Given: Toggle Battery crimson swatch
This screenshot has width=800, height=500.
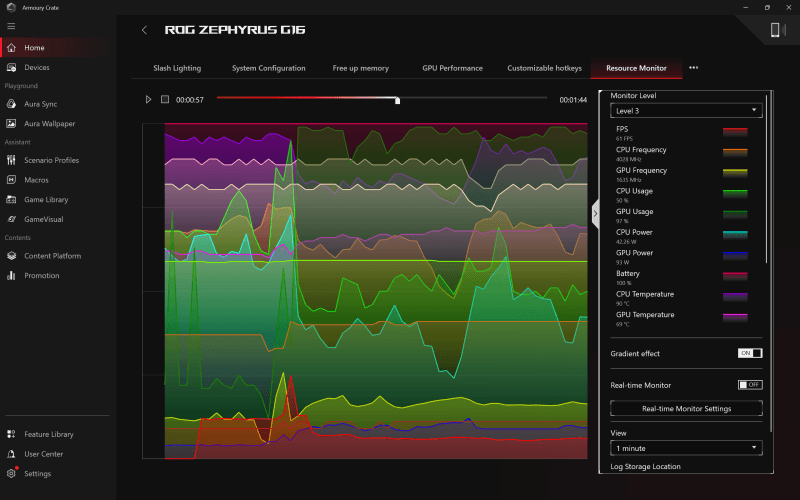Looking at the screenshot, I should pos(735,277).
